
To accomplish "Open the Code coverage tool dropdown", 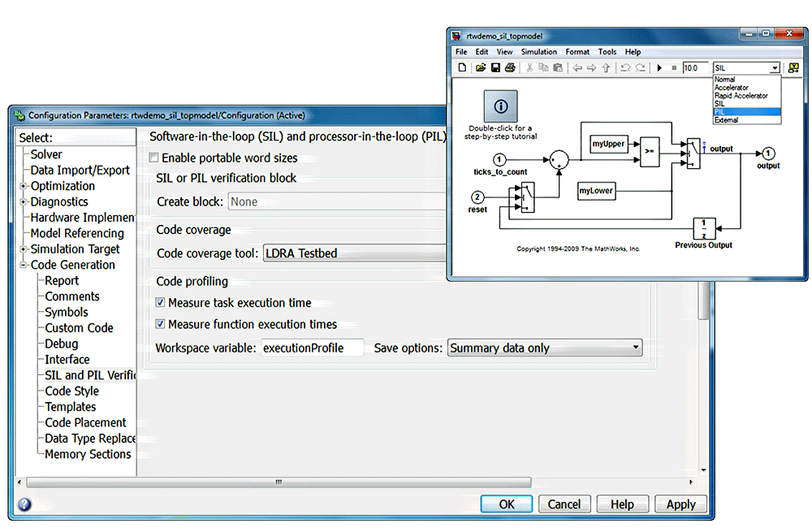I will pos(355,253).
